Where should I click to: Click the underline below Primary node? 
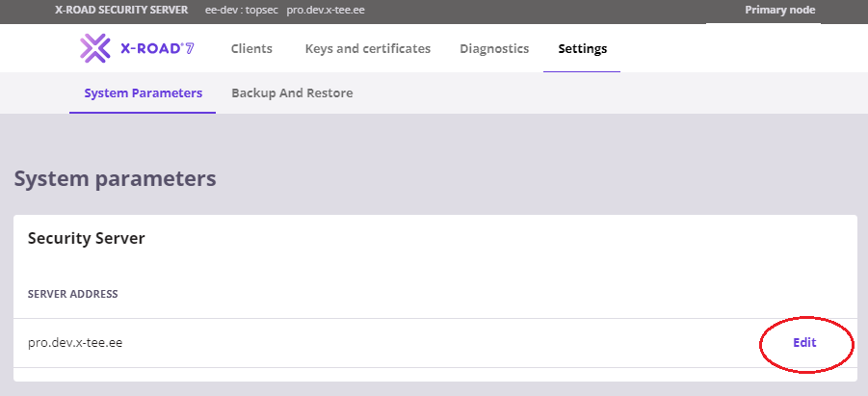click(763, 23)
